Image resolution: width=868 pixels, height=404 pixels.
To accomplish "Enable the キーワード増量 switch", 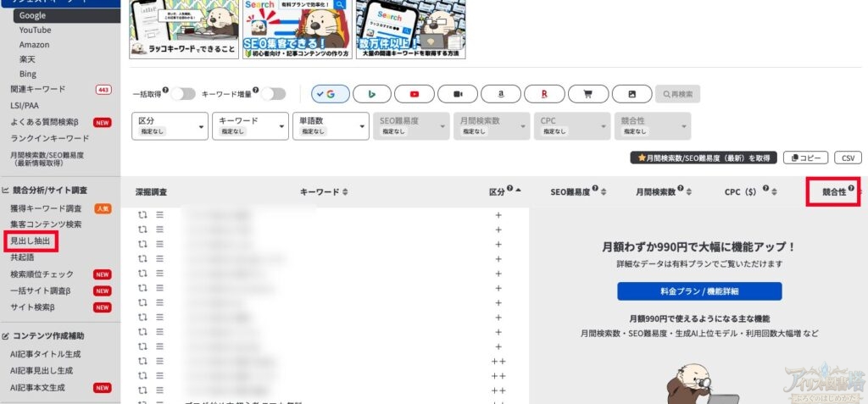I will click(x=274, y=94).
